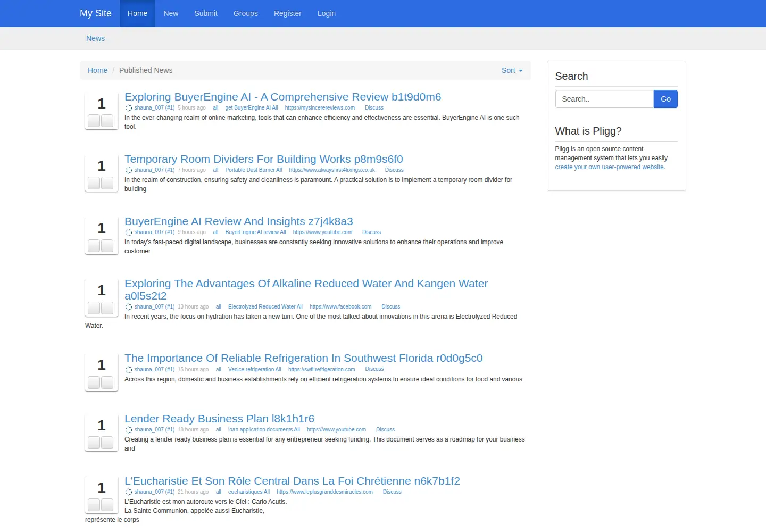Click 'eucharistiques All' tag link
The width and height of the screenshot is (766, 532).
click(249, 492)
